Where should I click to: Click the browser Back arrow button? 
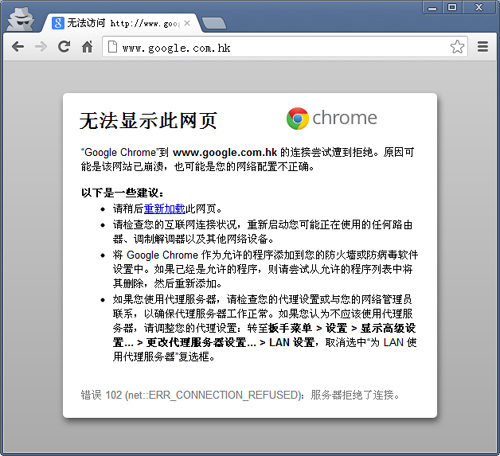click(18, 47)
